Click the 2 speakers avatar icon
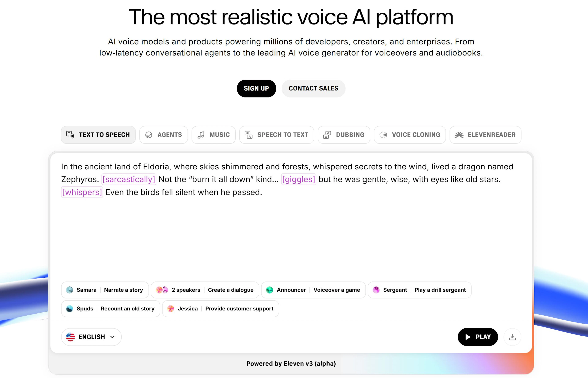This screenshot has width=588, height=378. 162,290
